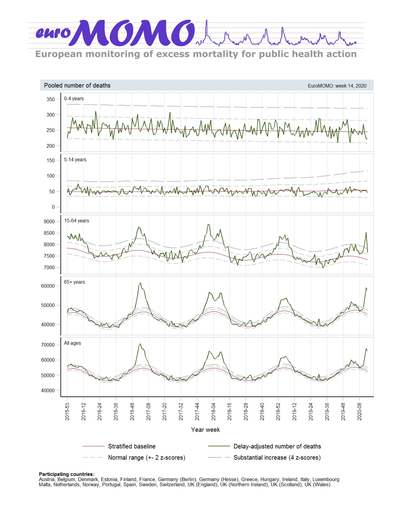Click the EuroMOMO week 14, 2020 text

tap(337, 86)
